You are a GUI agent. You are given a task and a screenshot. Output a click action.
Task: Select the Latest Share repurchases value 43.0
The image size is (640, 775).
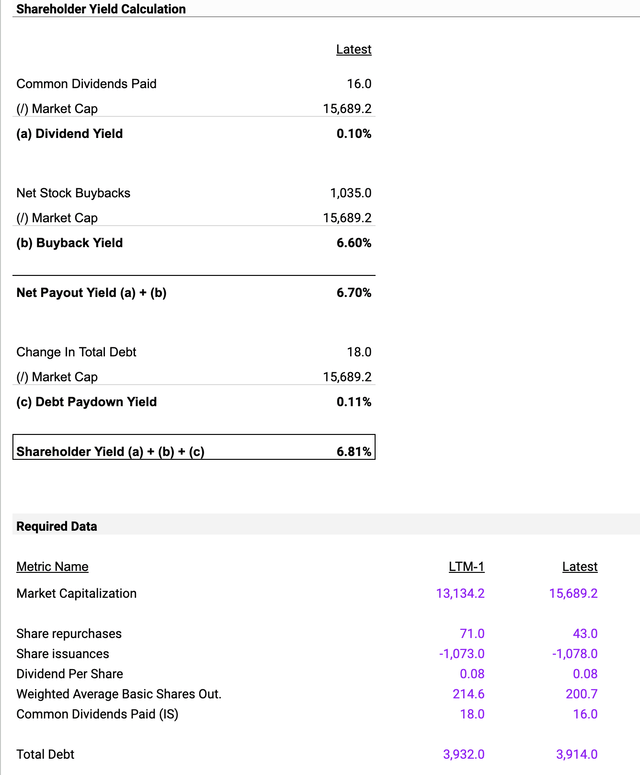click(584, 634)
